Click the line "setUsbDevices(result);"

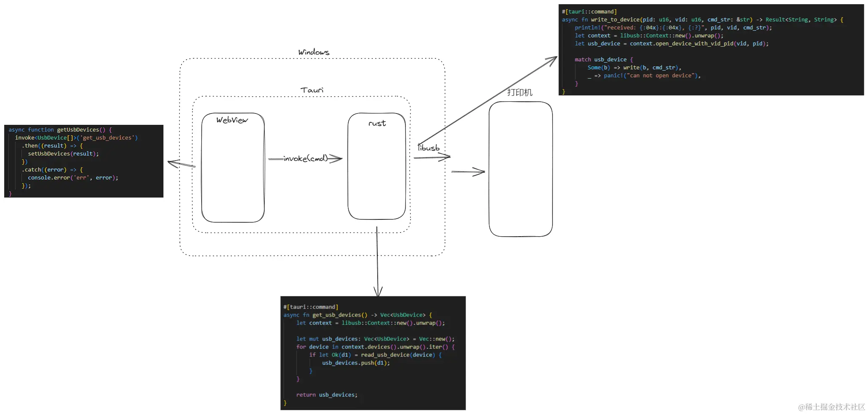coord(63,154)
